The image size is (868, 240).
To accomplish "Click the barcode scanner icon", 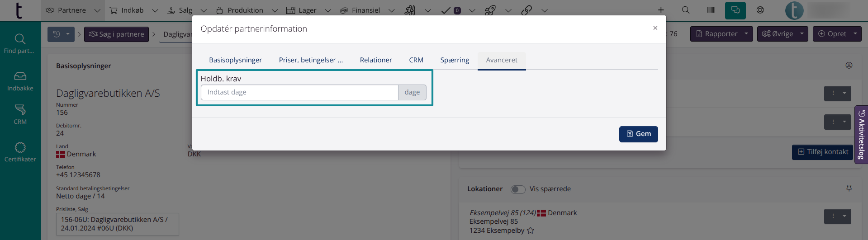I will click(711, 10).
